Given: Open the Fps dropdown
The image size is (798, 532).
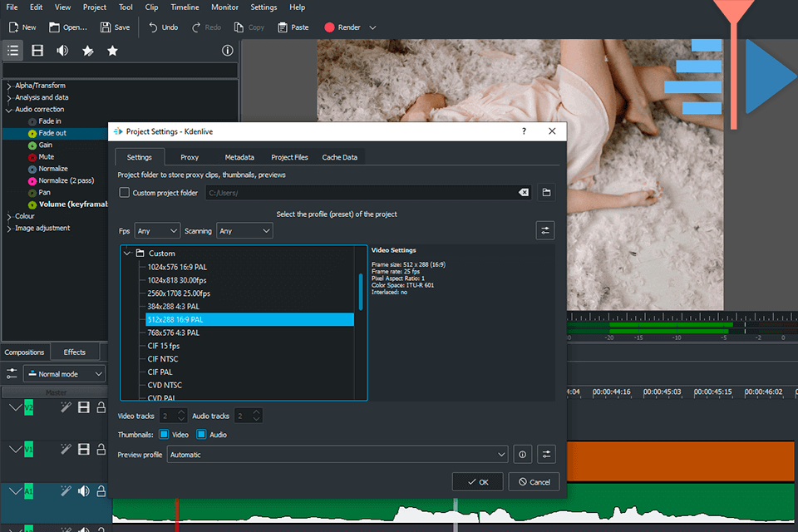Looking at the screenshot, I should tap(157, 231).
